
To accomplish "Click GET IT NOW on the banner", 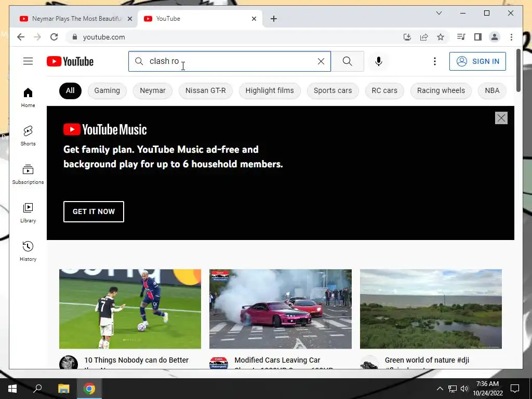I will pos(94,212).
